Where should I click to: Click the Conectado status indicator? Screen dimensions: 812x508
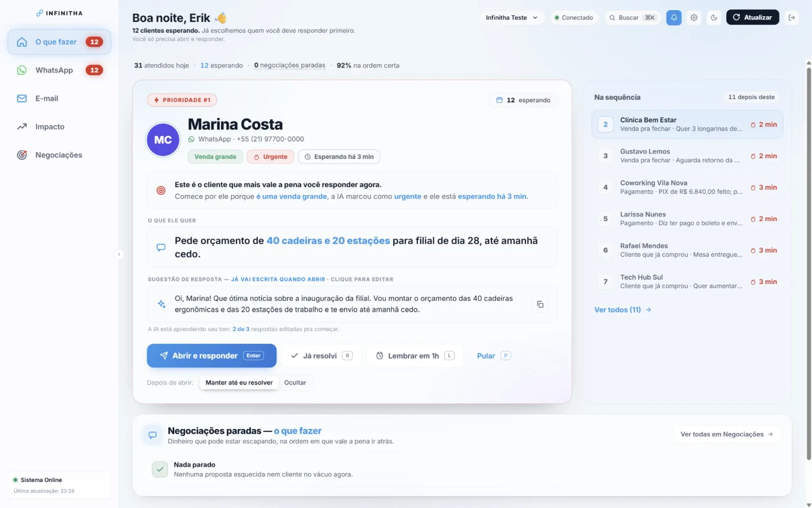[573, 17]
